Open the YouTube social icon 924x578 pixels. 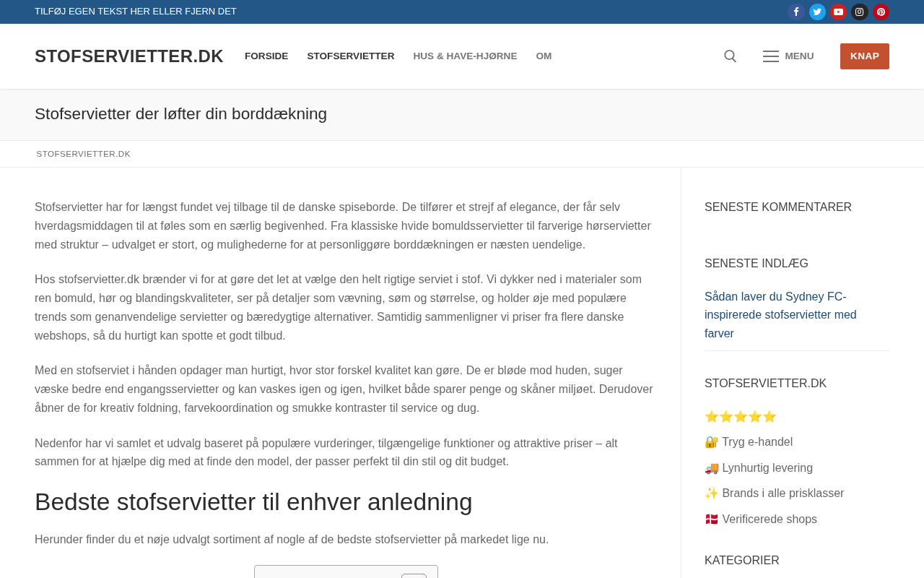pyautogui.click(x=838, y=12)
